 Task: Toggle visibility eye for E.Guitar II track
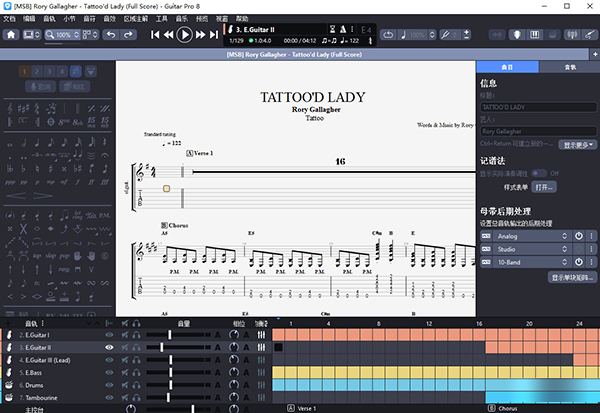coord(110,347)
